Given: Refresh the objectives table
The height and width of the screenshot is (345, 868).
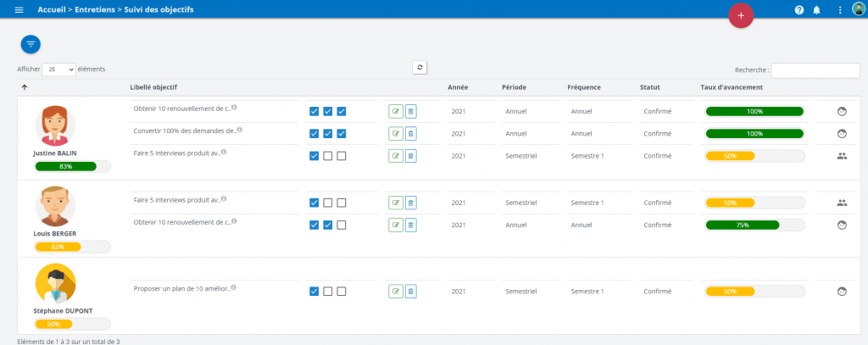Looking at the screenshot, I should (420, 67).
